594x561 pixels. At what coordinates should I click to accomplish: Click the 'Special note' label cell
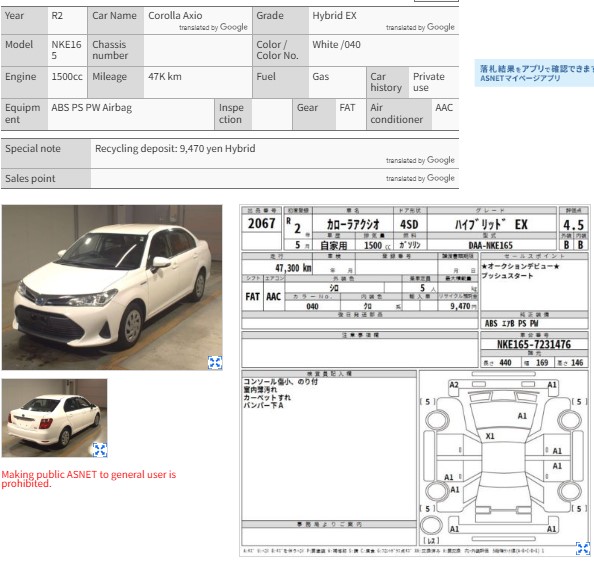coord(46,153)
